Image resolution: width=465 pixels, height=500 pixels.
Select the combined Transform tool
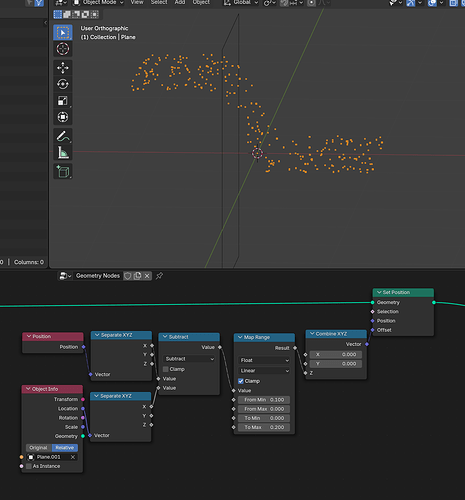click(63, 117)
